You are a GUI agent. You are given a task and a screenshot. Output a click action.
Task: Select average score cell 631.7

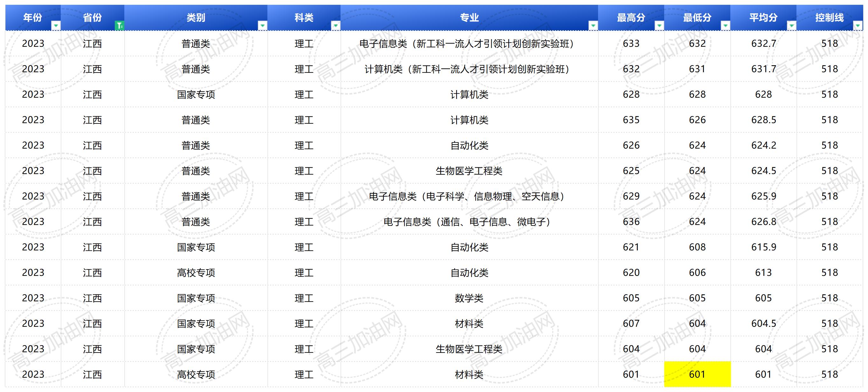click(763, 69)
